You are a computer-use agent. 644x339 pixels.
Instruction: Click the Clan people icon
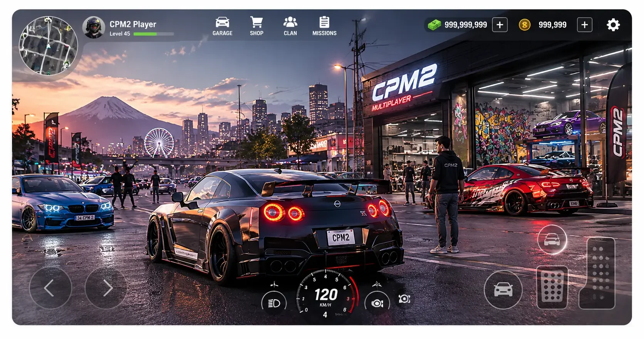point(290,22)
